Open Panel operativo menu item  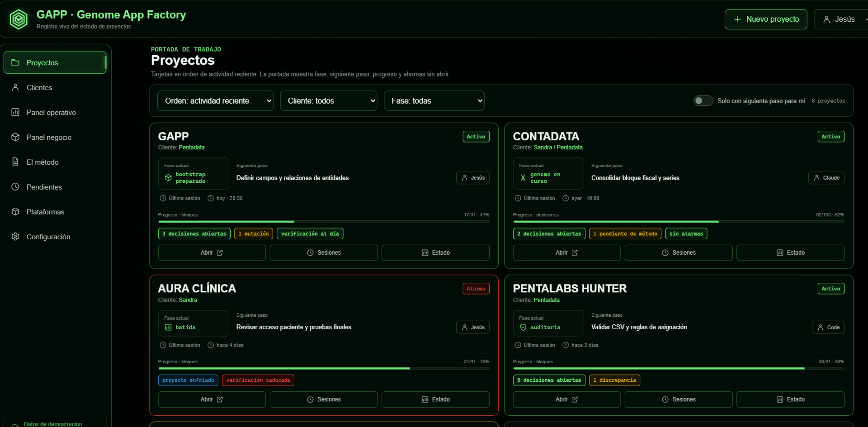pos(55,112)
